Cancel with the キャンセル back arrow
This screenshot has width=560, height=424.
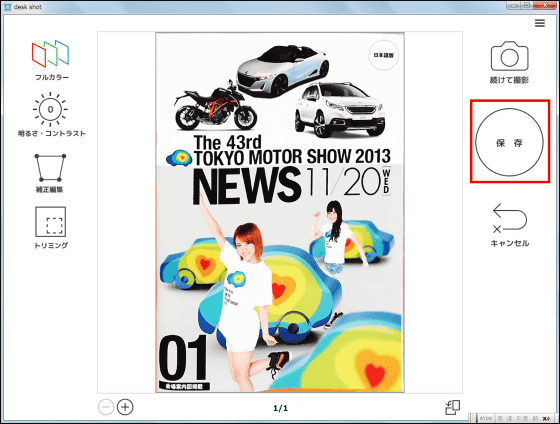(509, 218)
